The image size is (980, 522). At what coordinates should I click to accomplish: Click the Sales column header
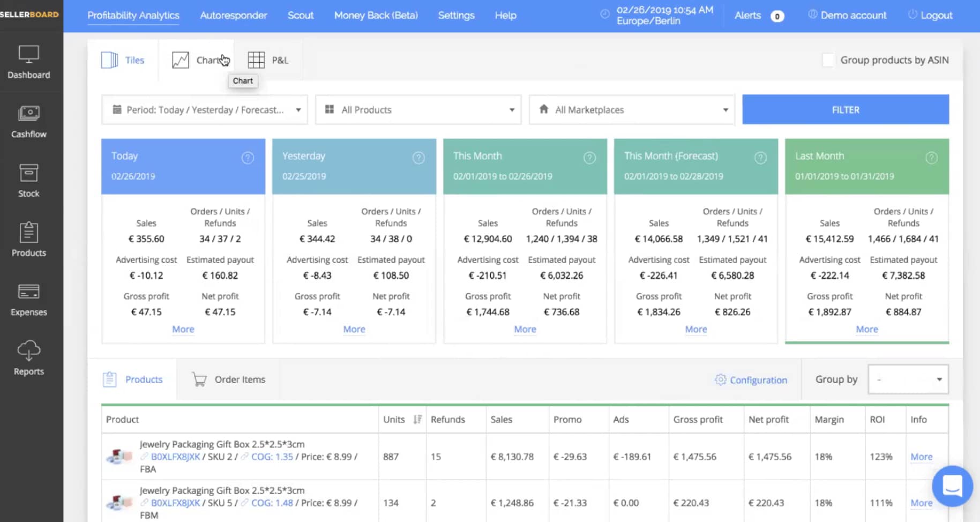pyautogui.click(x=502, y=420)
